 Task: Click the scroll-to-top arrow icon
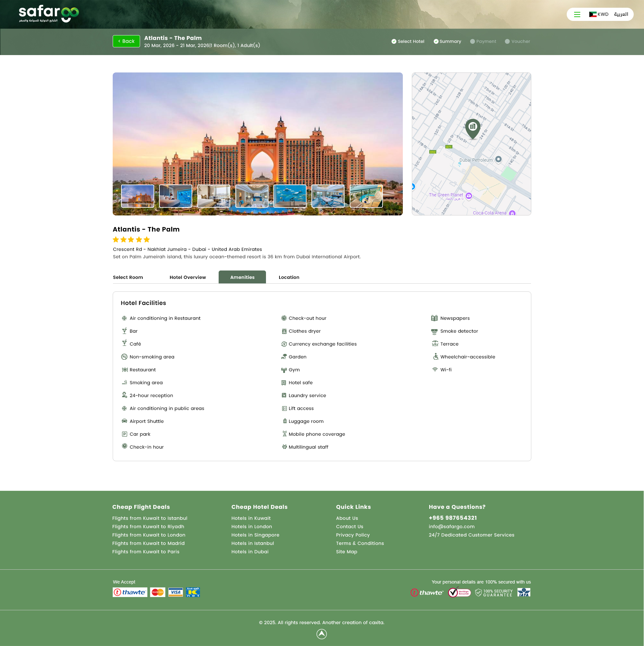[321, 634]
